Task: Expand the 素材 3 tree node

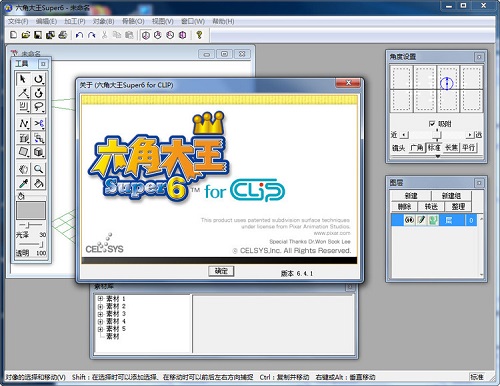Action: point(100,314)
